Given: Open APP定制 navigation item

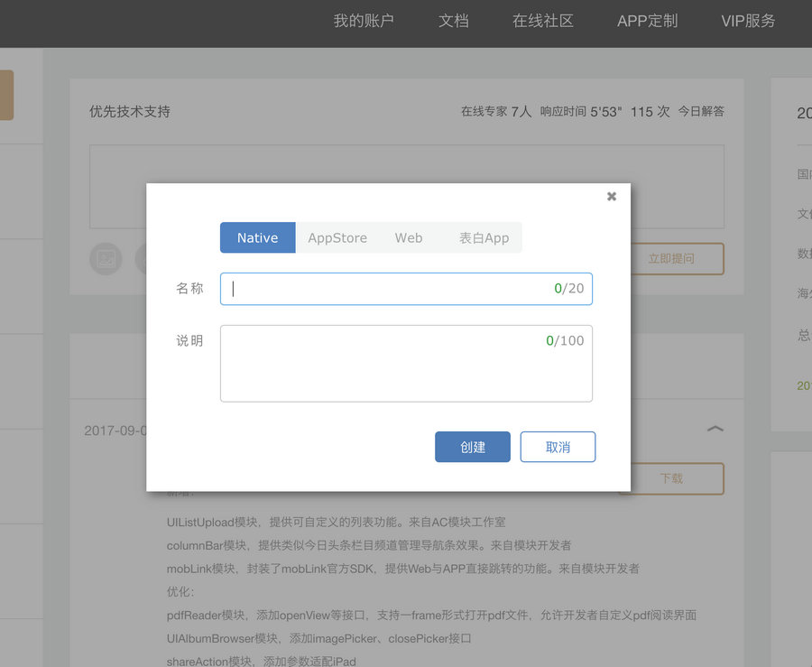Looking at the screenshot, I should tap(647, 21).
